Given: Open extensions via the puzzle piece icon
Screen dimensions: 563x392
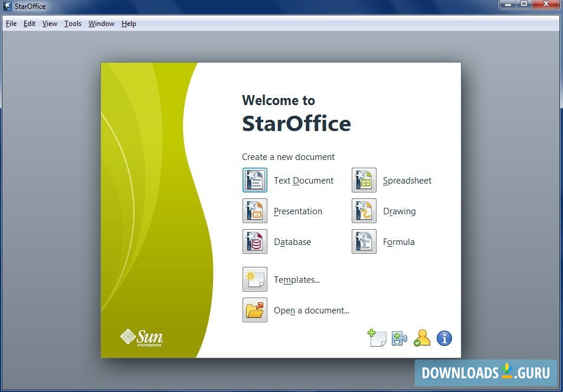Looking at the screenshot, I should coord(400,338).
